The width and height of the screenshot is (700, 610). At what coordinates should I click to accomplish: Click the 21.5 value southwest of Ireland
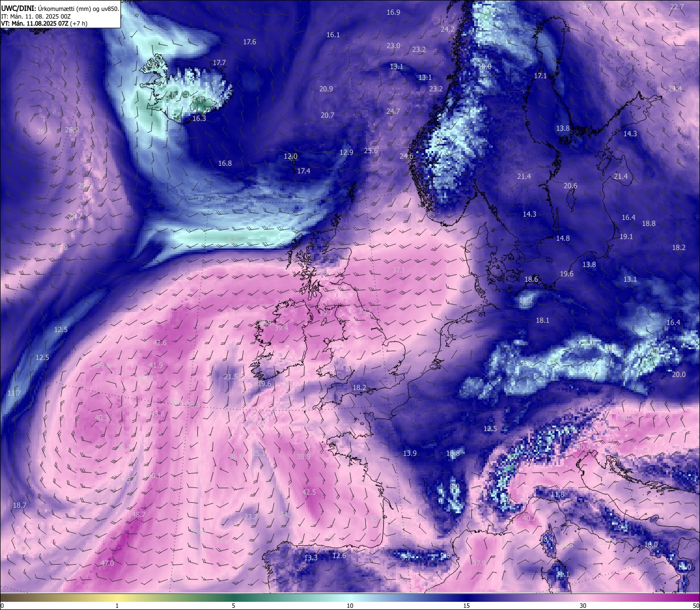[x=231, y=376]
